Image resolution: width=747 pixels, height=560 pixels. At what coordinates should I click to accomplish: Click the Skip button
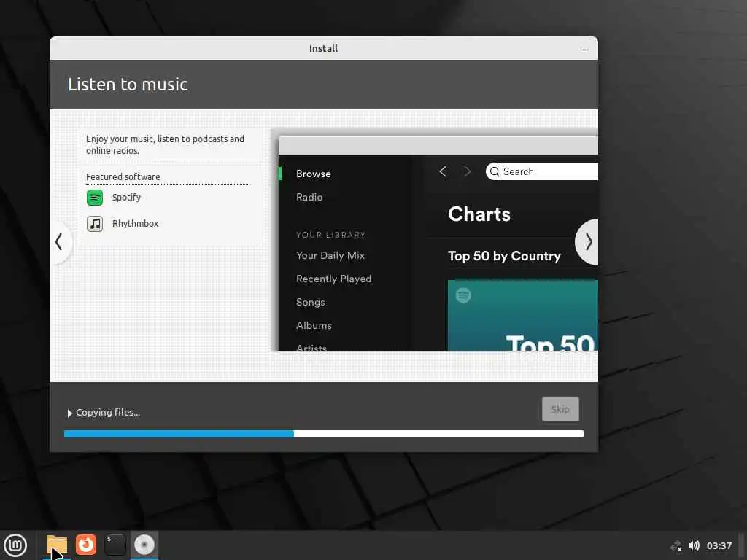tap(560, 409)
